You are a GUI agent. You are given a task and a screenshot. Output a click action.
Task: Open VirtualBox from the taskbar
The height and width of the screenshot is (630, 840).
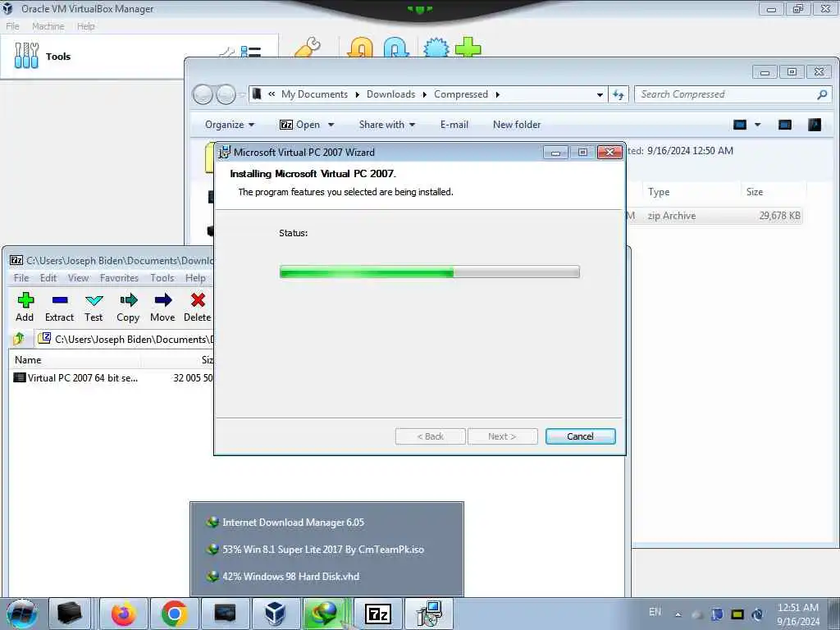(x=275, y=614)
